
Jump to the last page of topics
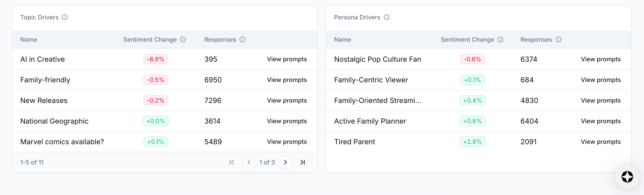[x=303, y=162]
